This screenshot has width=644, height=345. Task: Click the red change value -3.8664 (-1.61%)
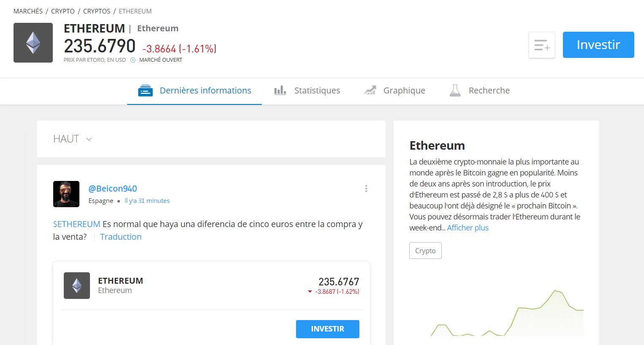[179, 49]
